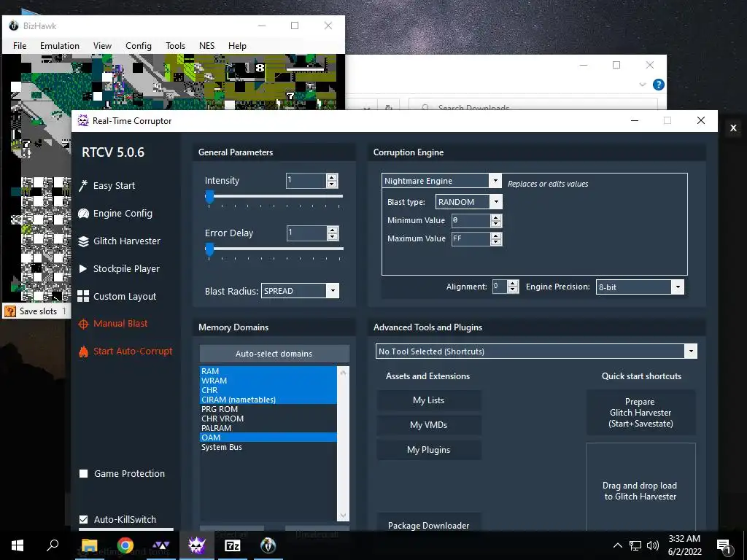This screenshot has width=747, height=560.
Task: Open My Plugins button
Action: point(429,450)
